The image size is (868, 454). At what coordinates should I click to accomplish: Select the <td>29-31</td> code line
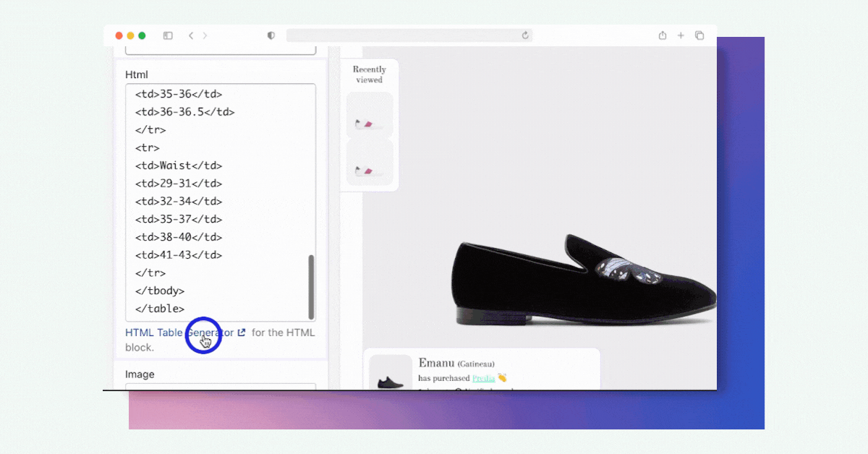coord(179,184)
